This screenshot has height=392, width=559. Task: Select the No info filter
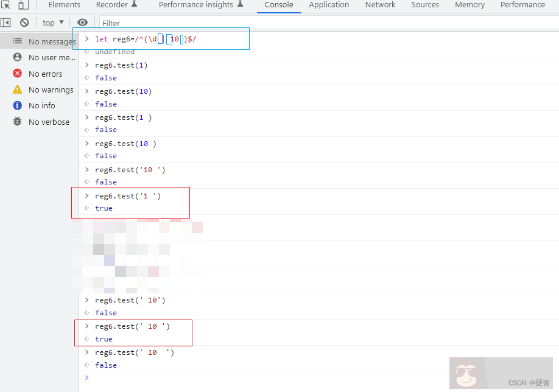click(41, 105)
